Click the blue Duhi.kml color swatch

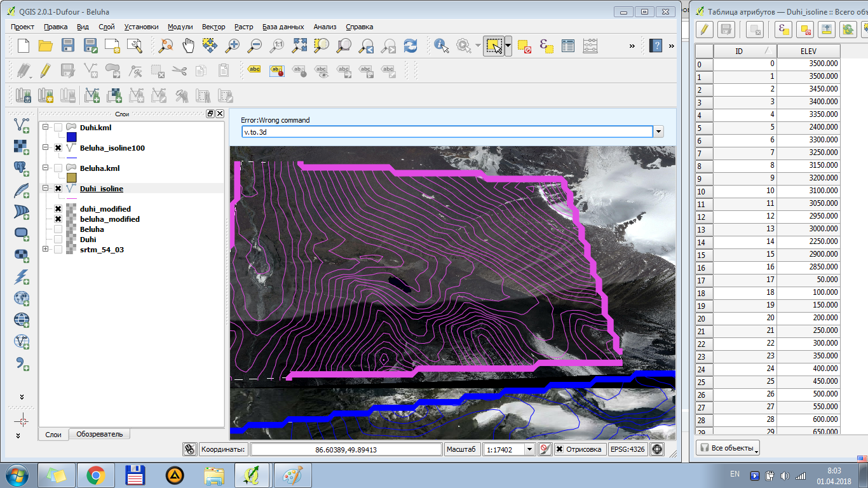(x=72, y=137)
